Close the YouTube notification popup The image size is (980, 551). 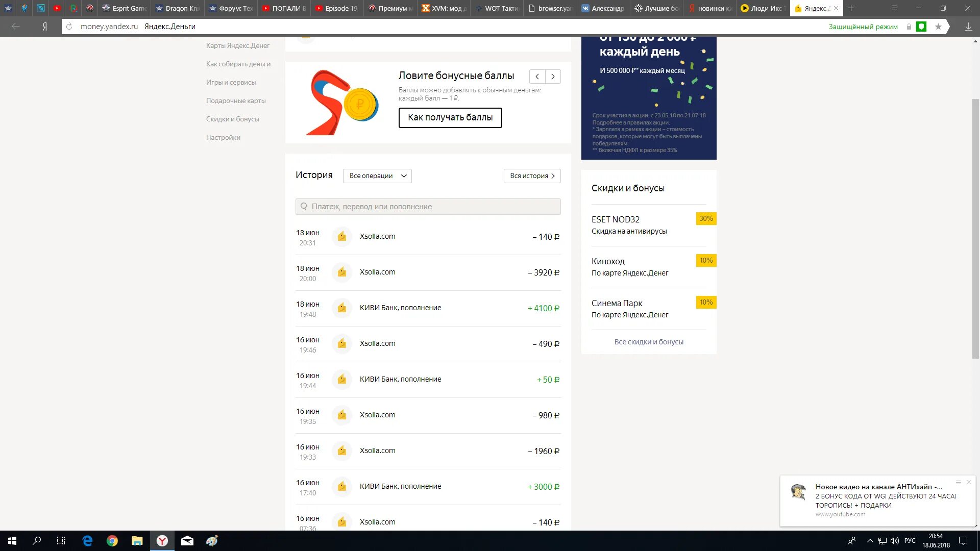tap(968, 482)
